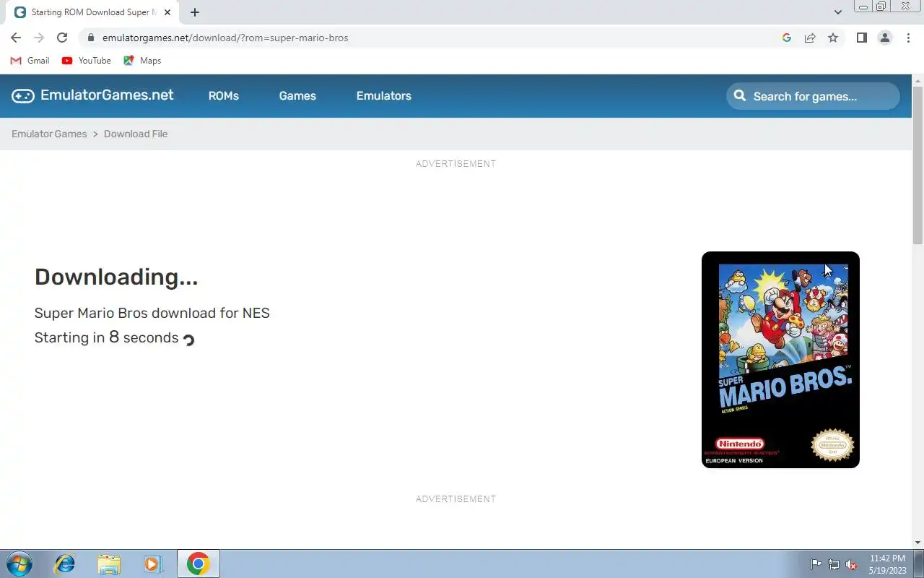This screenshot has height=578, width=924.
Task: Share this page via share icon
Action: point(810,38)
